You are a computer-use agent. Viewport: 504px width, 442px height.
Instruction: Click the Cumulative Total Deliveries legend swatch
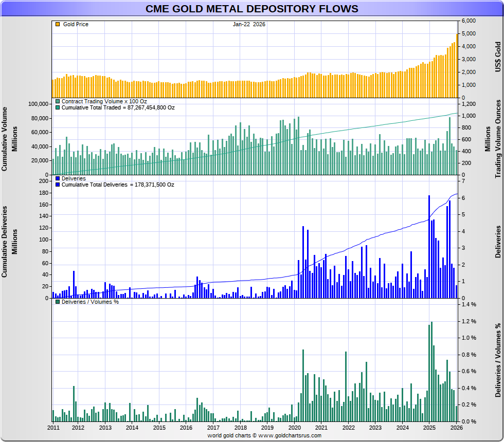pyautogui.click(x=58, y=185)
